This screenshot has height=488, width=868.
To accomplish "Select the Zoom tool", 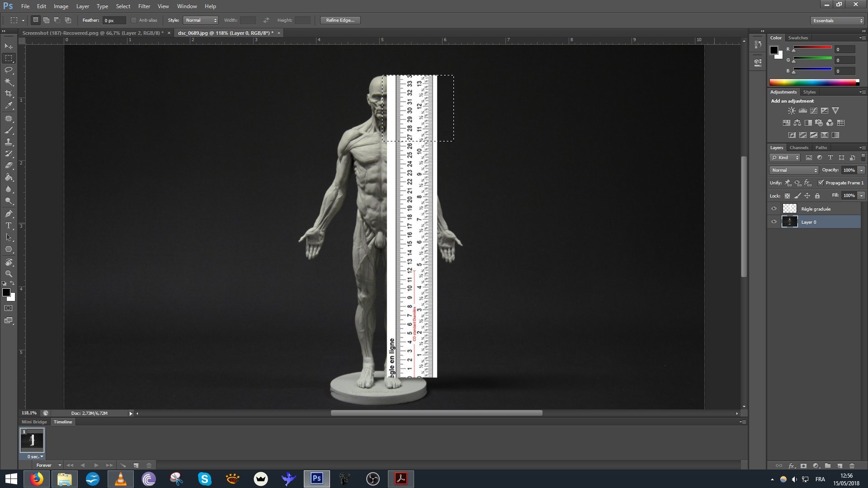I will 9,274.
